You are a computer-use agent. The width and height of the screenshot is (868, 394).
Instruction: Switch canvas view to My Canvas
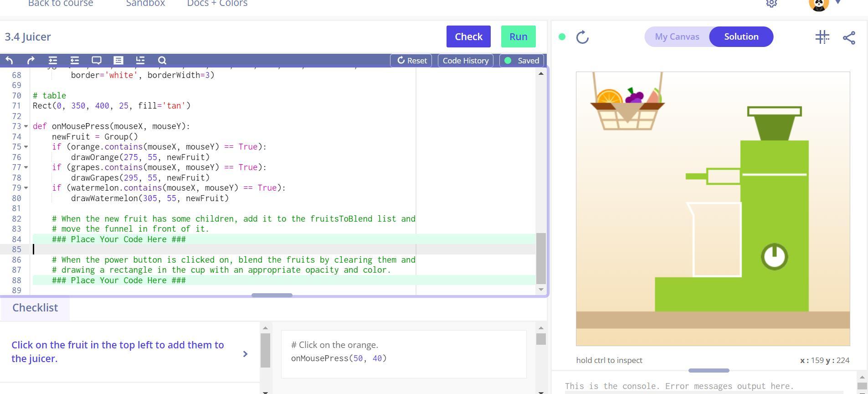pos(677,36)
